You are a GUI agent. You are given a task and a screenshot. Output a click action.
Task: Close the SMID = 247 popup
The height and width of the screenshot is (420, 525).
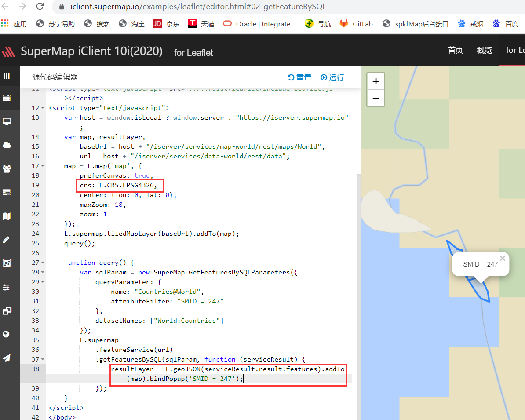coord(503,258)
